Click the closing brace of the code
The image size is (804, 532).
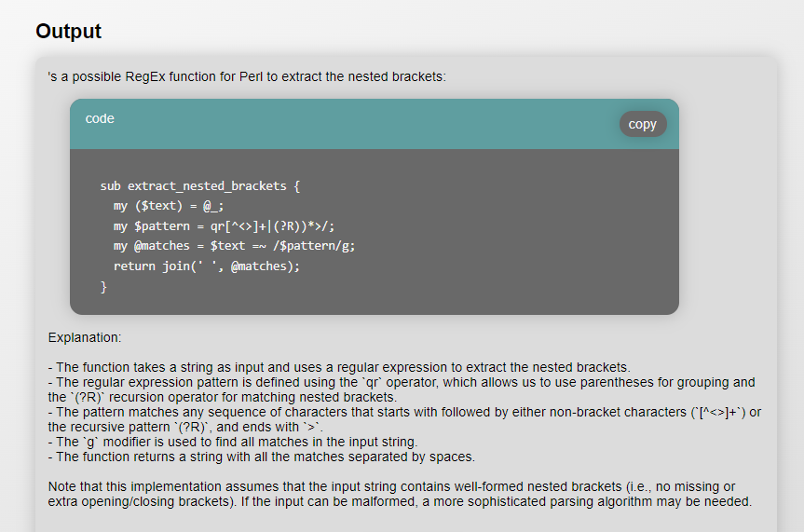(x=103, y=286)
